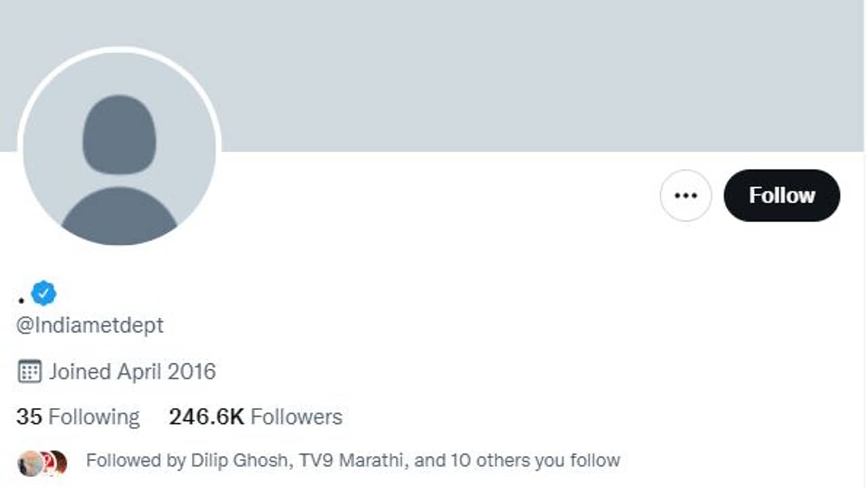Click the 246.6K follower count number
868x488 pixels.
point(206,416)
